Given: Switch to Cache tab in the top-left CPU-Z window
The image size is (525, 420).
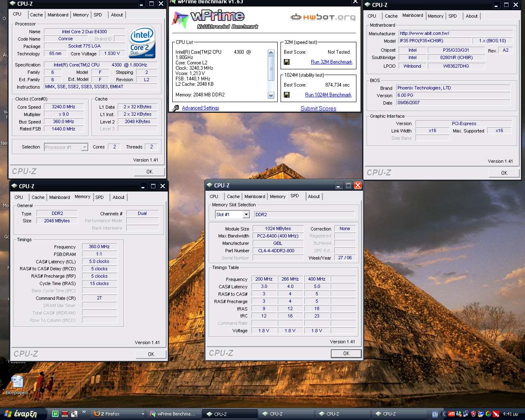Looking at the screenshot, I should pos(36,15).
